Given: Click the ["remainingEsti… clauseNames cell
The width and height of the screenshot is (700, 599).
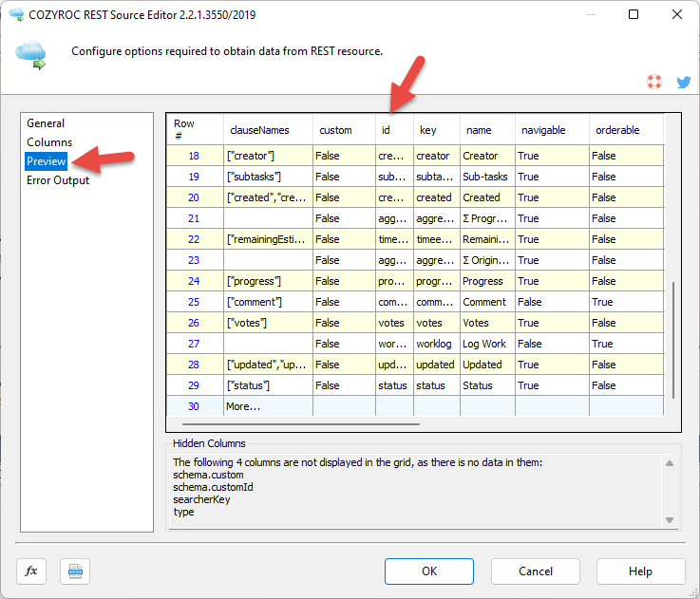Looking at the screenshot, I should coord(268,239).
